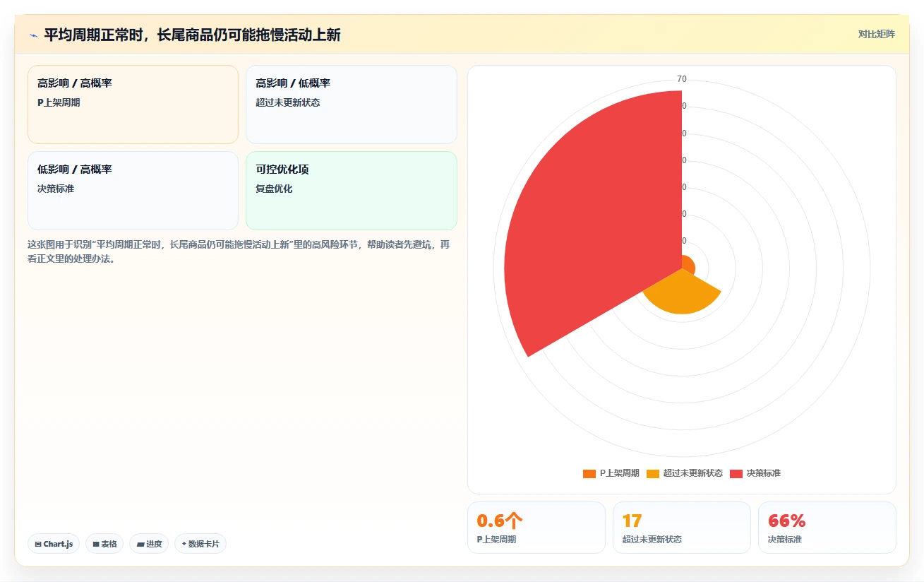Open the 高影响 / 低概率 matrix card
This screenshot has height=582, width=924.
352,105
